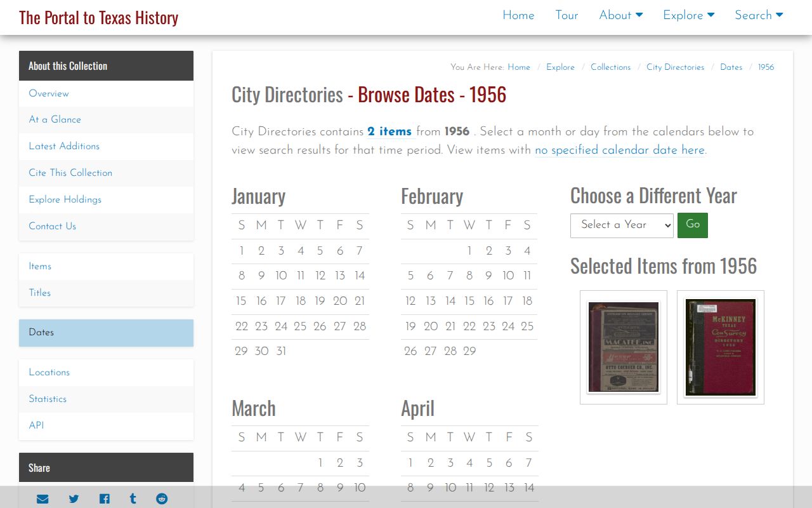812x508 pixels.
Task: Open Contact Us in sidebar
Action: [x=106, y=226]
